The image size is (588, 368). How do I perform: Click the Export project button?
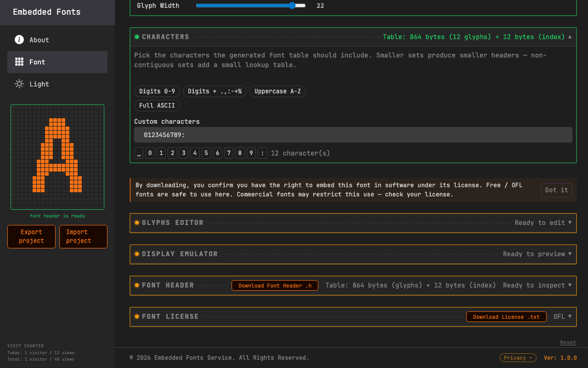coord(31,236)
